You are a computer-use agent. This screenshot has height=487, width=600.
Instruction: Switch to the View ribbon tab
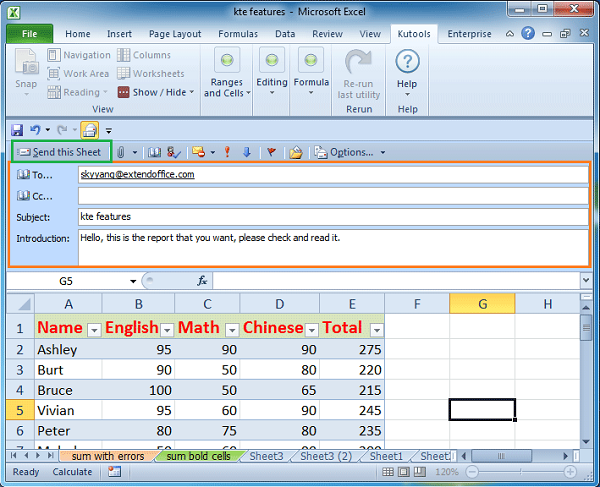[370, 34]
